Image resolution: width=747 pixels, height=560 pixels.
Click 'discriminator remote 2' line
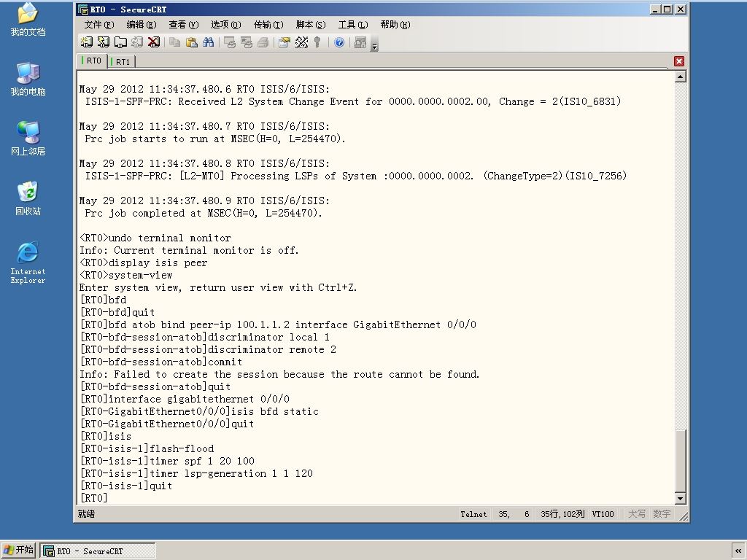click(208, 349)
